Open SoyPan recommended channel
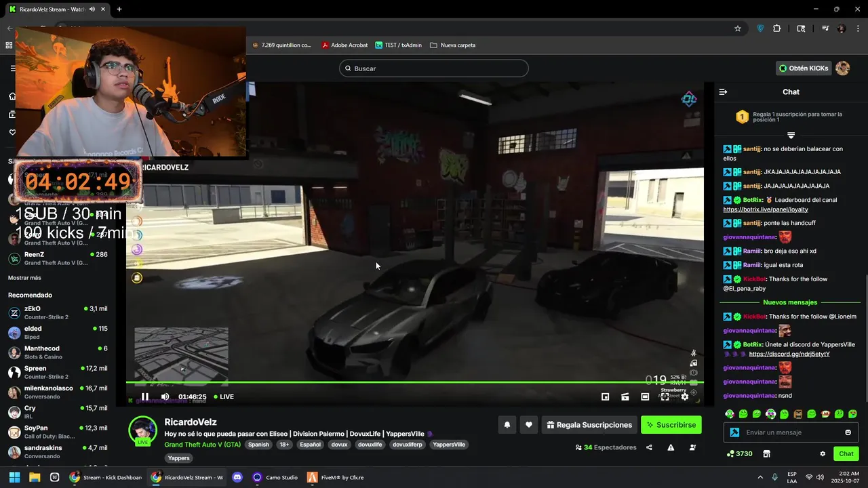 tap(58, 432)
